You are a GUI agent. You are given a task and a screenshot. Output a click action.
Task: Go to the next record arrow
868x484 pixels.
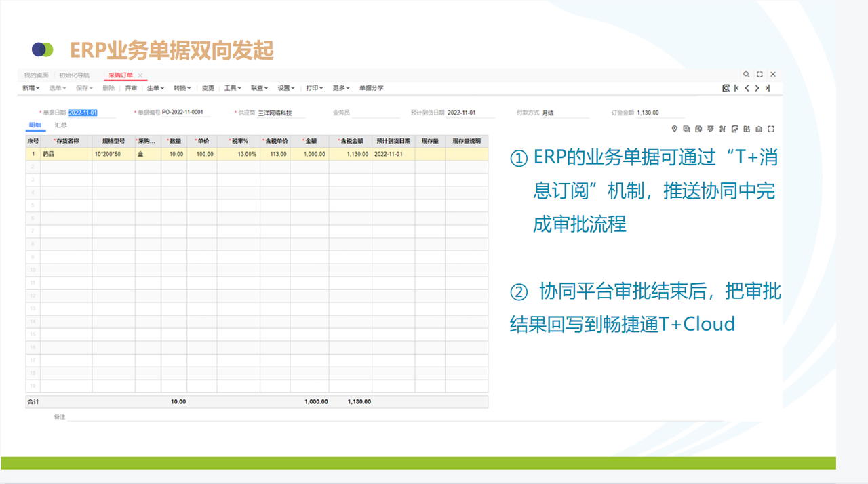tap(757, 88)
